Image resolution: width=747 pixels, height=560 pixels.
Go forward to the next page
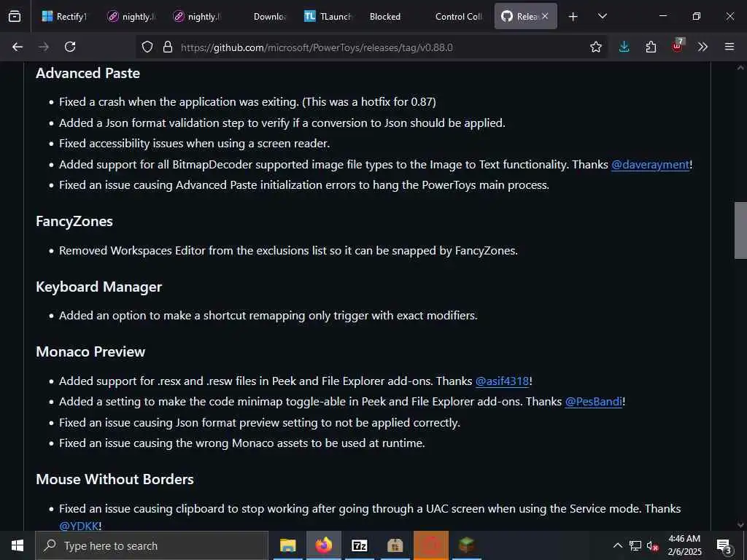44,47
